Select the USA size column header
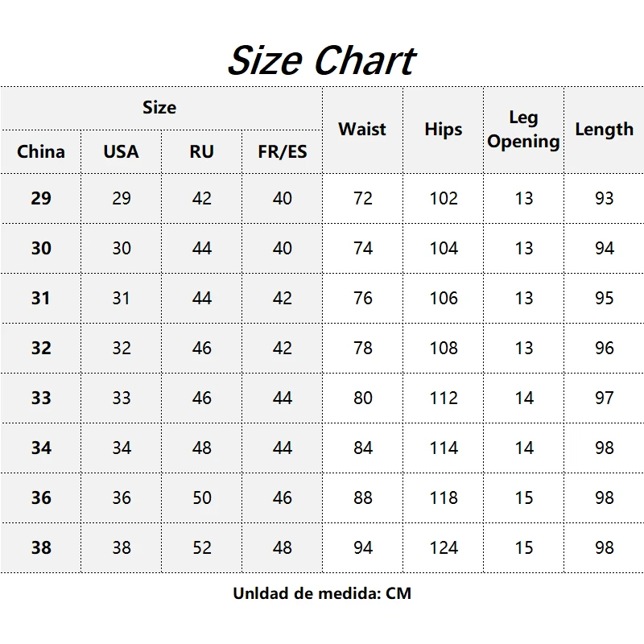The image size is (644, 644). (x=121, y=151)
